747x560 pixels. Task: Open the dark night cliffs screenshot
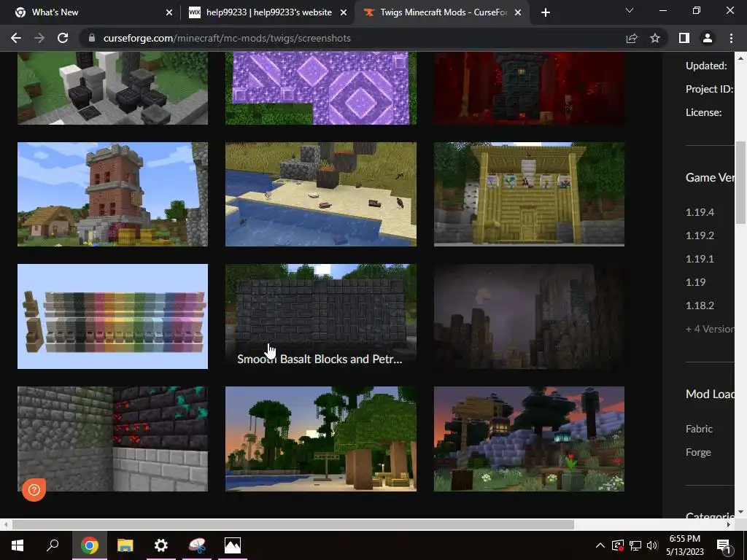[529, 316]
